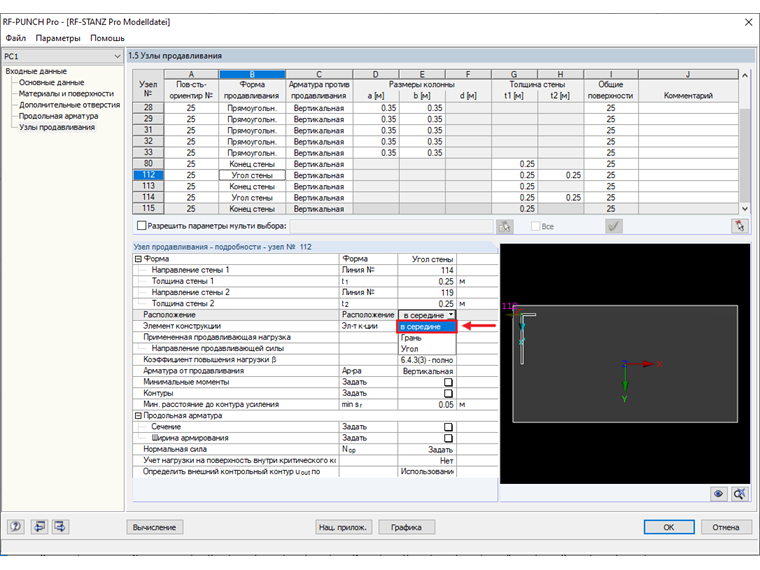760x570 pixels.
Task: Choose option в середине
Action: pyautogui.click(x=427, y=327)
